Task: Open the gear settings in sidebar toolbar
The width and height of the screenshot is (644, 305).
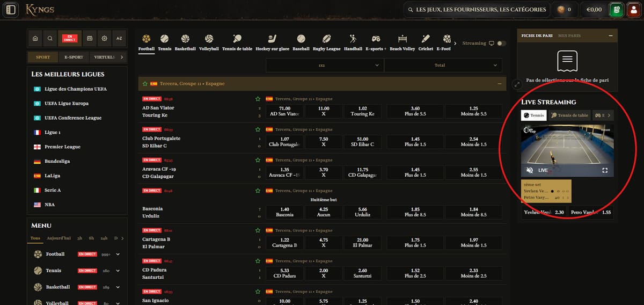Action: click(104, 38)
